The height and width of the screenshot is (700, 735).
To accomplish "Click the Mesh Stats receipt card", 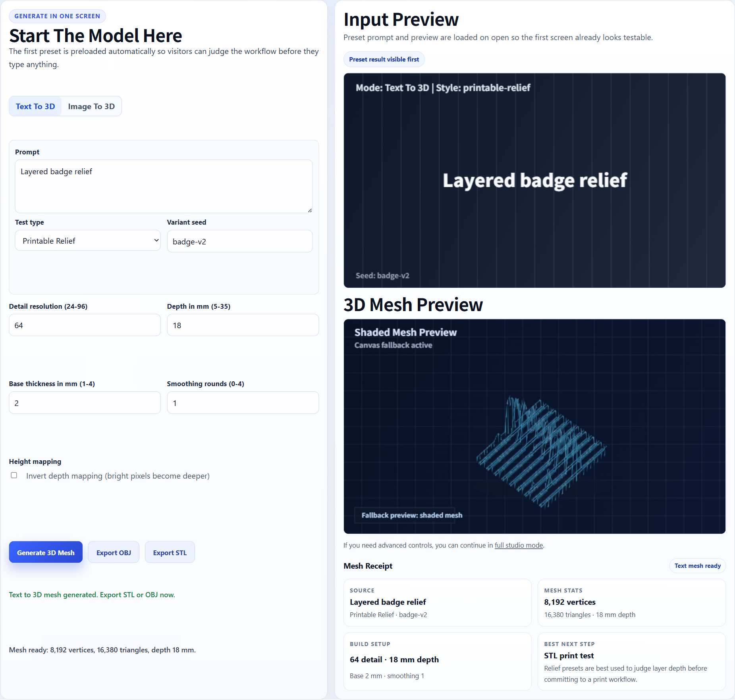I will 631,602.
